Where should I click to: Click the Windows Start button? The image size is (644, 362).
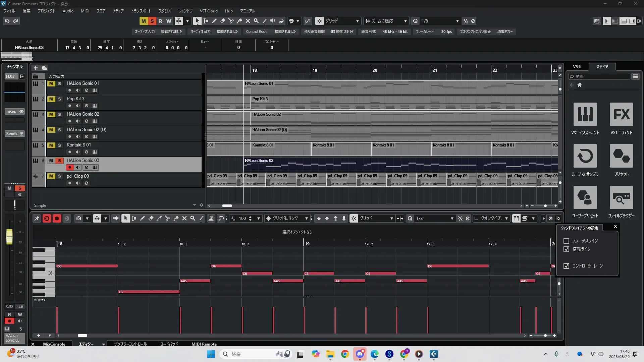pos(211,354)
